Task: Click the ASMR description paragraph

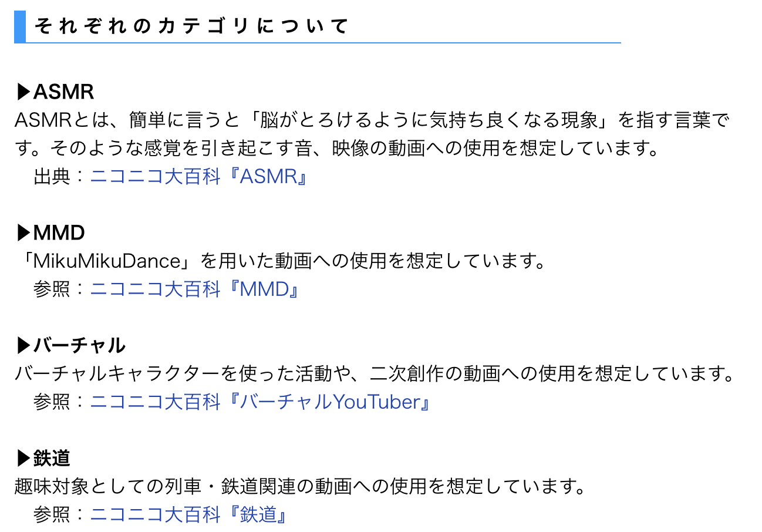Action: tap(372, 134)
